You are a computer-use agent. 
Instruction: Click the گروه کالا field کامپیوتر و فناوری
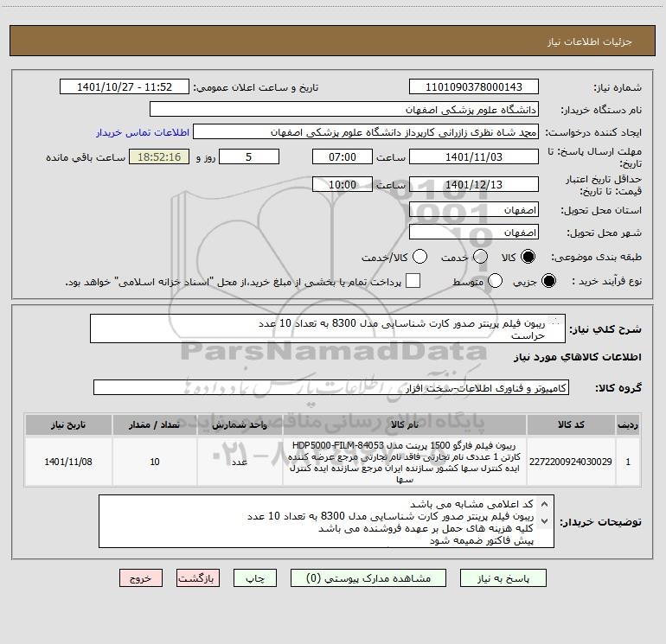[x=331, y=387]
